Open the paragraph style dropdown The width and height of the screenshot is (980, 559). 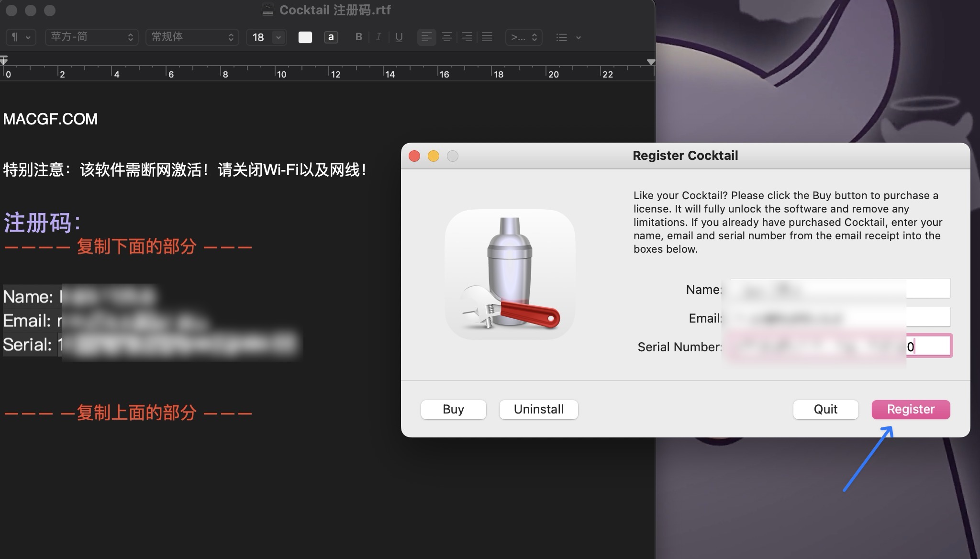(21, 37)
